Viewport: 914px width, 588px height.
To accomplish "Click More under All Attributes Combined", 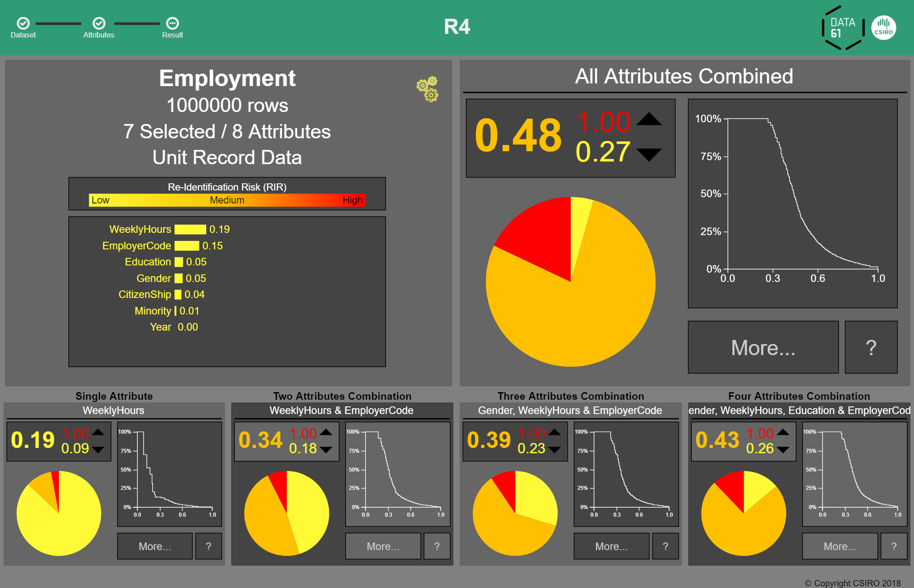I will click(x=763, y=348).
